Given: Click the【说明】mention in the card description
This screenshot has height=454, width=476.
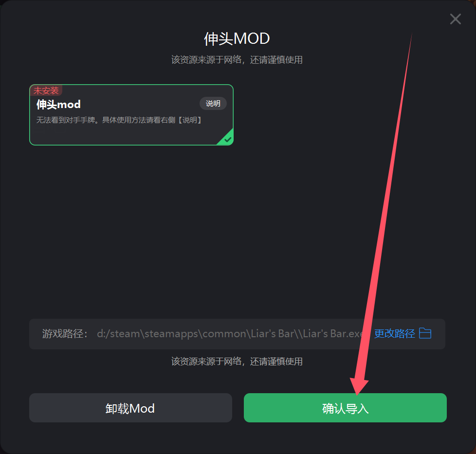Looking at the screenshot, I should [190, 120].
